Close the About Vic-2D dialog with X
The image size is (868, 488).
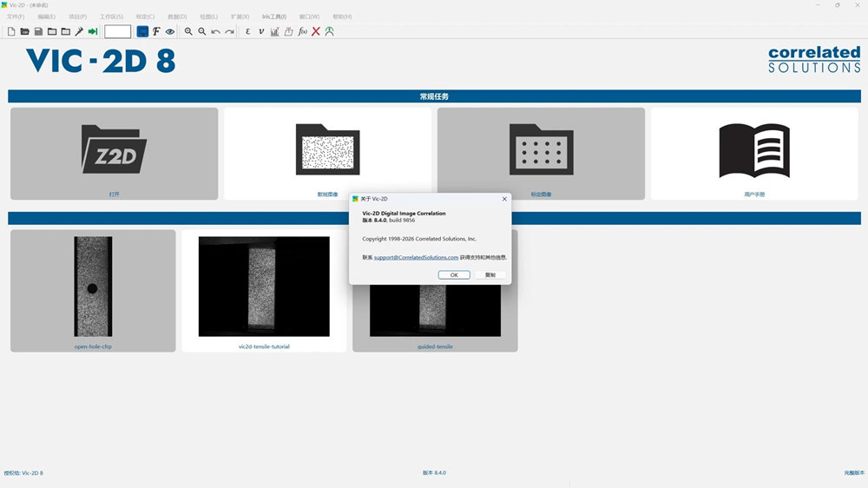[504, 199]
